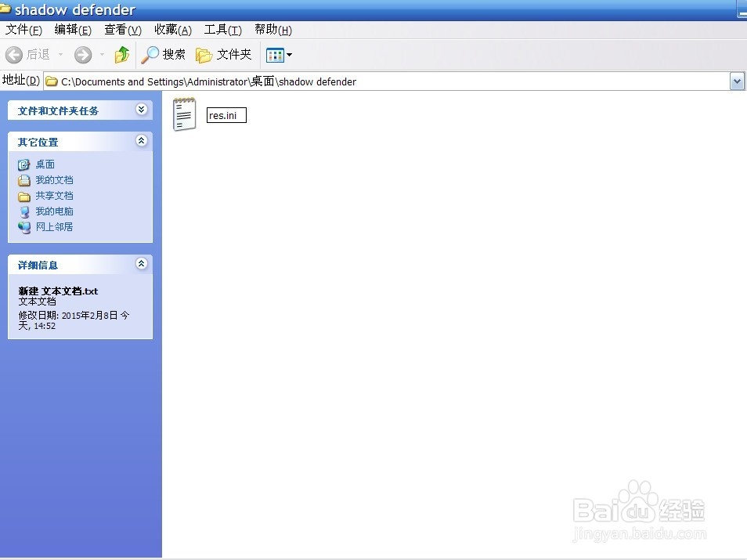Open Back button history dropdown arrow
This screenshot has height=560, width=747.
point(60,55)
